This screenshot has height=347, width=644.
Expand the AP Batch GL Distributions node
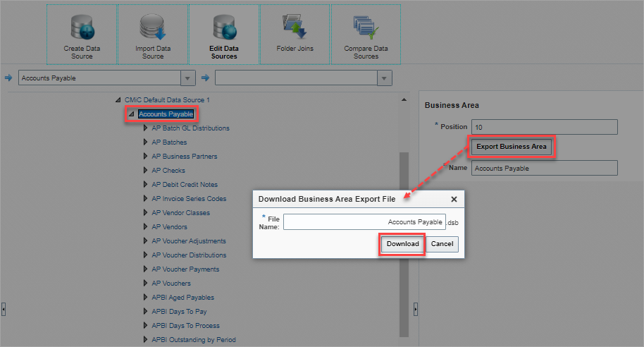pyautogui.click(x=145, y=128)
